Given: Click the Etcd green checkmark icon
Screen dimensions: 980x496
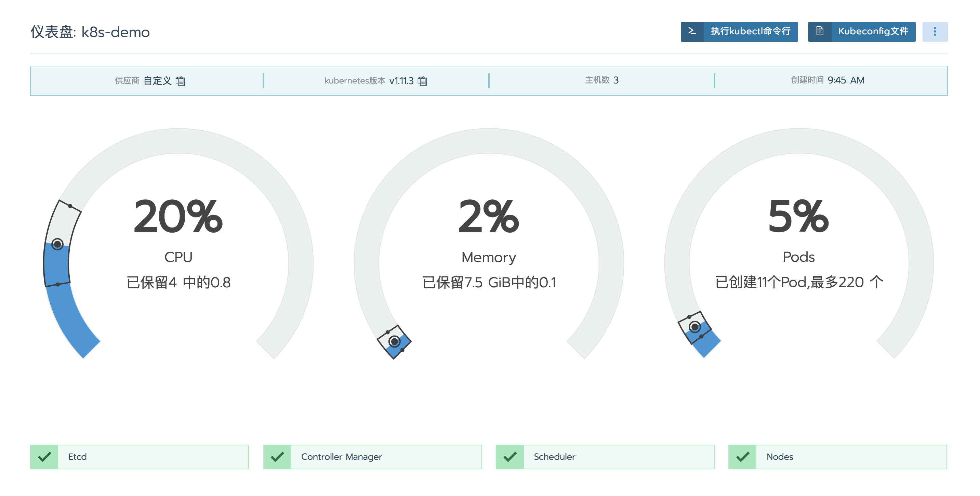Looking at the screenshot, I should coord(44,456).
